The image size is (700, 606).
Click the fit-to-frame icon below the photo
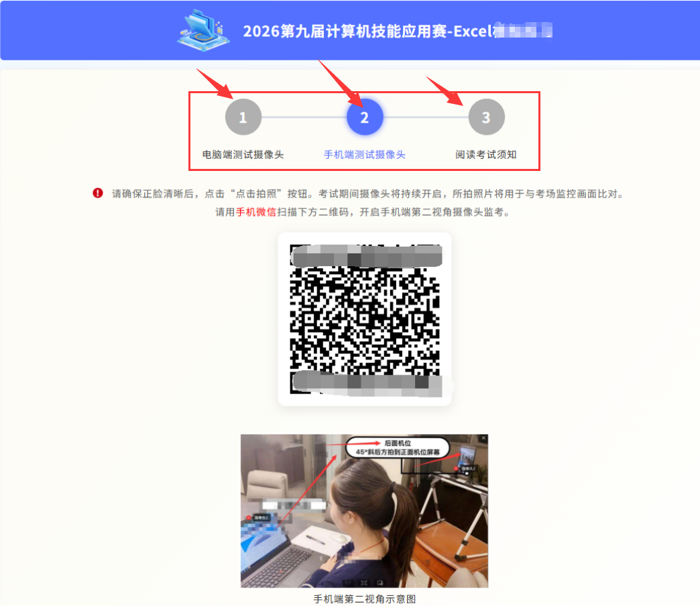364,582
